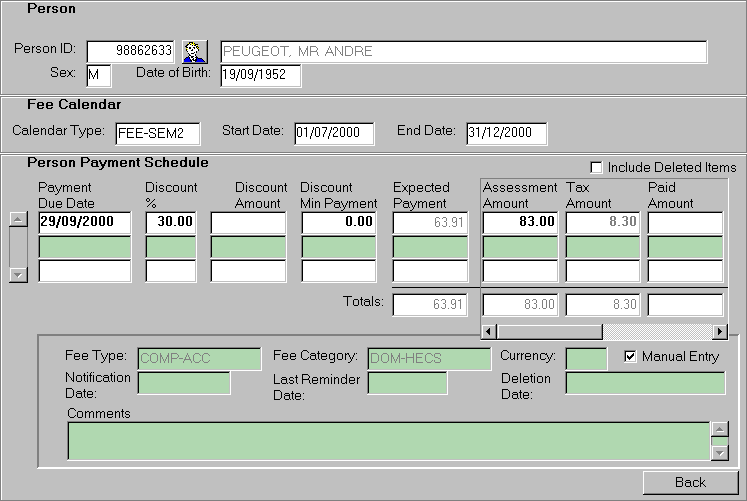
Task: Click the record scroll down arrow
Action: tap(17, 274)
